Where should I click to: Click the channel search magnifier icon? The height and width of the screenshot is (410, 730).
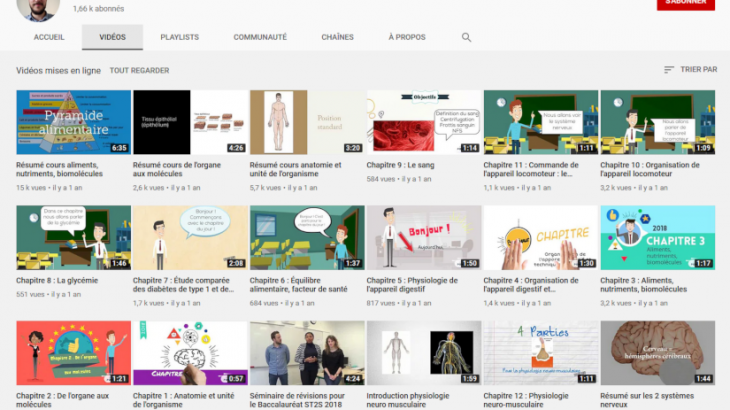[x=466, y=37]
